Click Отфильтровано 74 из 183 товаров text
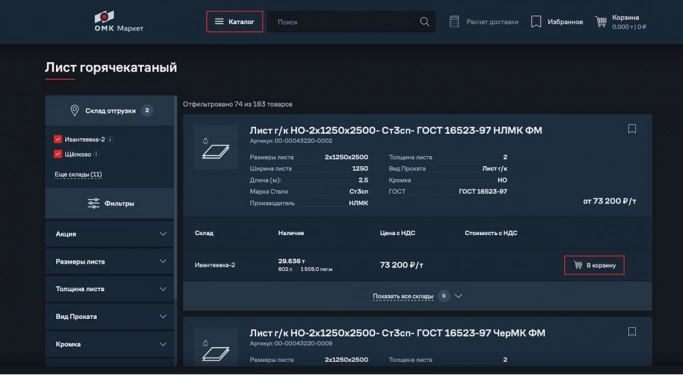The height and width of the screenshot is (375, 683). (237, 104)
